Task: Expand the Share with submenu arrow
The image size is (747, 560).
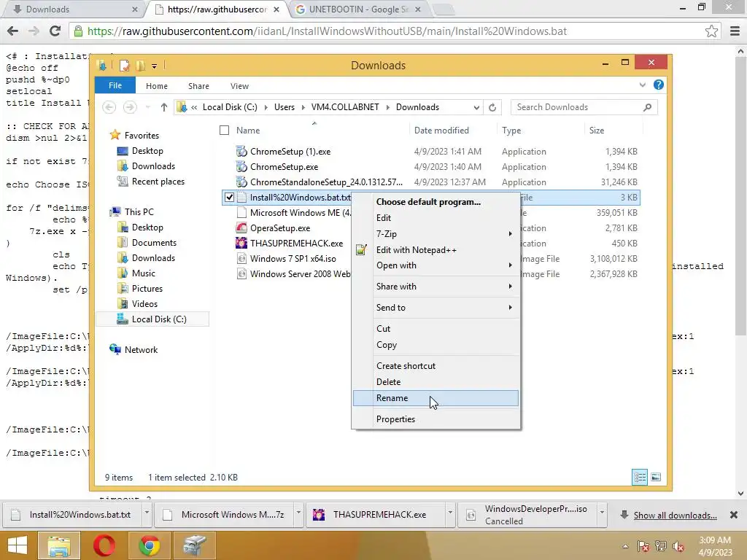Action: pyautogui.click(x=510, y=286)
